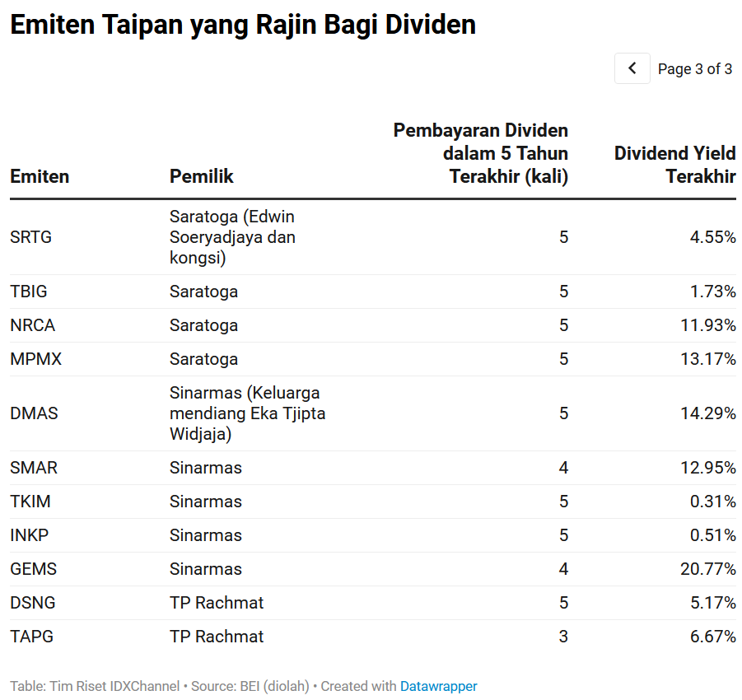Click the title 'Emiten Taipan yang Rajin Bagi Dividen'
The height and width of the screenshot is (700, 742).
click(243, 25)
